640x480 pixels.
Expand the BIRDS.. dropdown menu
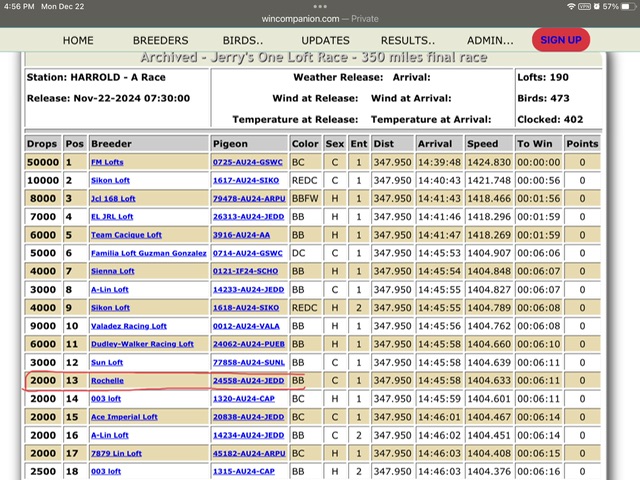tap(244, 41)
